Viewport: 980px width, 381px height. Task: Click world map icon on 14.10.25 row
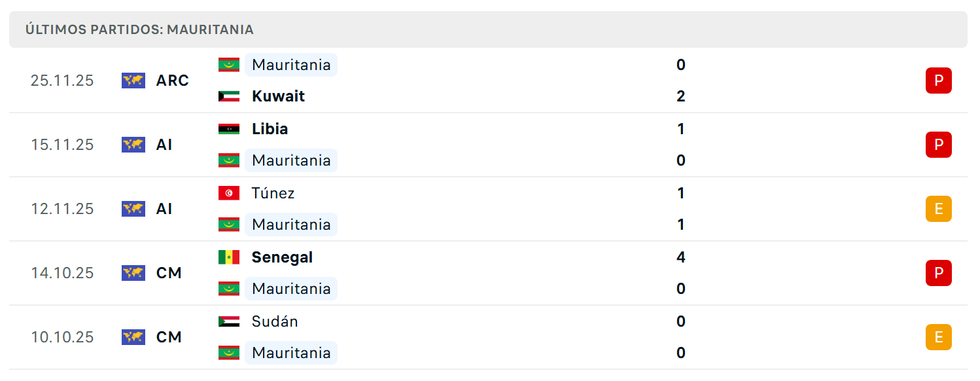click(133, 273)
